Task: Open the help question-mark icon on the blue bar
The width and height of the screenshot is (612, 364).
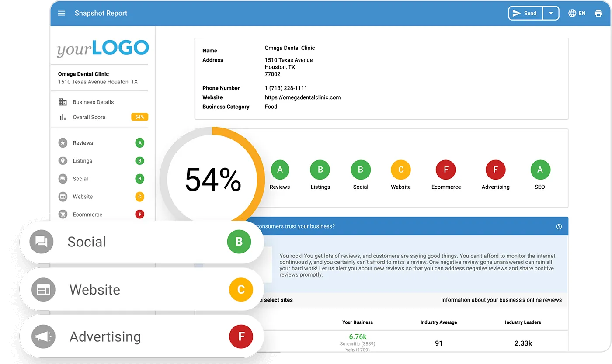Action: click(x=559, y=226)
